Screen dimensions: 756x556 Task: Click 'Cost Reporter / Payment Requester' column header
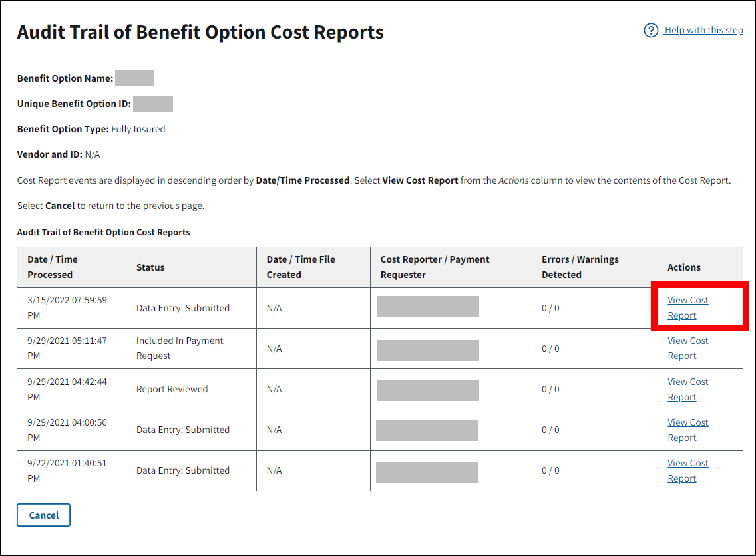click(435, 267)
